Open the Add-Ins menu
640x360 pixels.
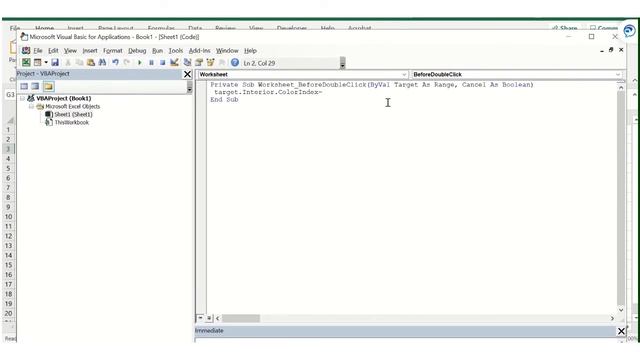pos(200,51)
